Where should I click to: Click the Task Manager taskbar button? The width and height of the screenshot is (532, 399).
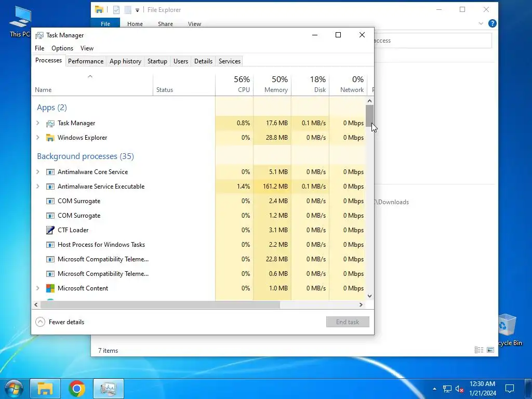coord(108,389)
